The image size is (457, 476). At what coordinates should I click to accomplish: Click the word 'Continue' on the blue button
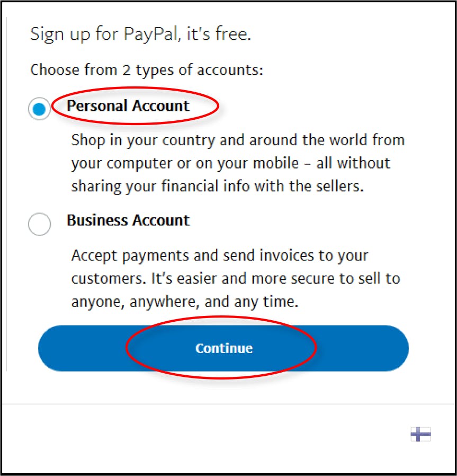click(224, 348)
